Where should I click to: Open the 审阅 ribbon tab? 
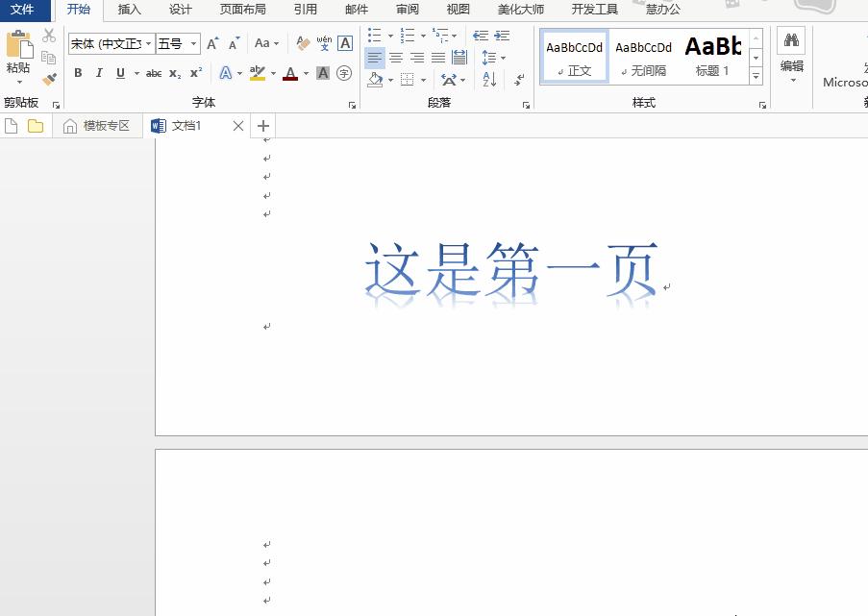click(x=407, y=10)
